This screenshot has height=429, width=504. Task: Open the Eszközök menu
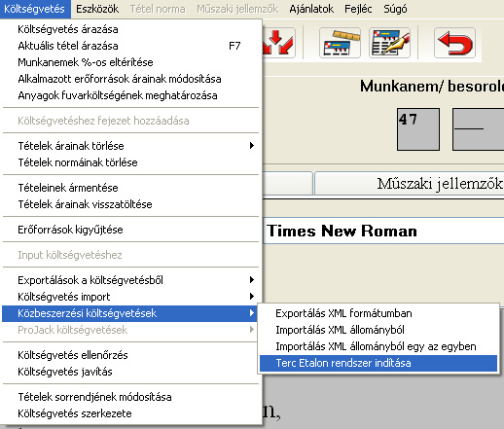(x=97, y=9)
